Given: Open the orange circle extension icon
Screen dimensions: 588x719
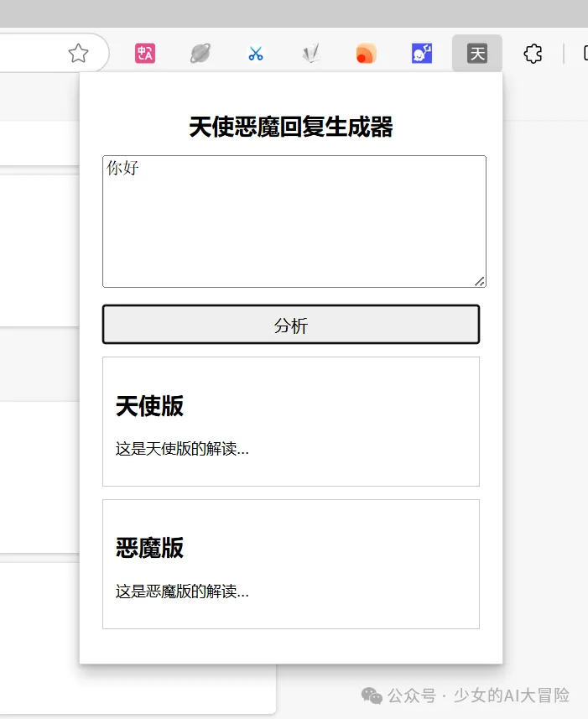Looking at the screenshot, I should coord(367,53).
